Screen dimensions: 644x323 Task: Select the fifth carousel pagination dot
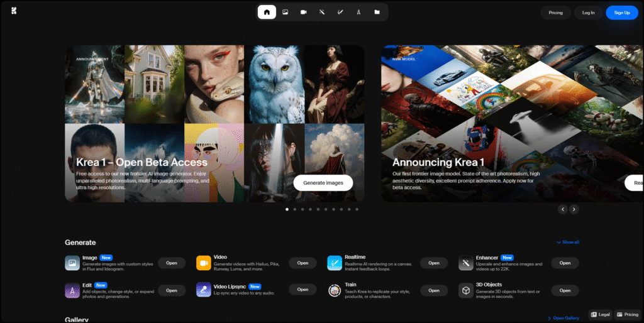coord(318,209)
